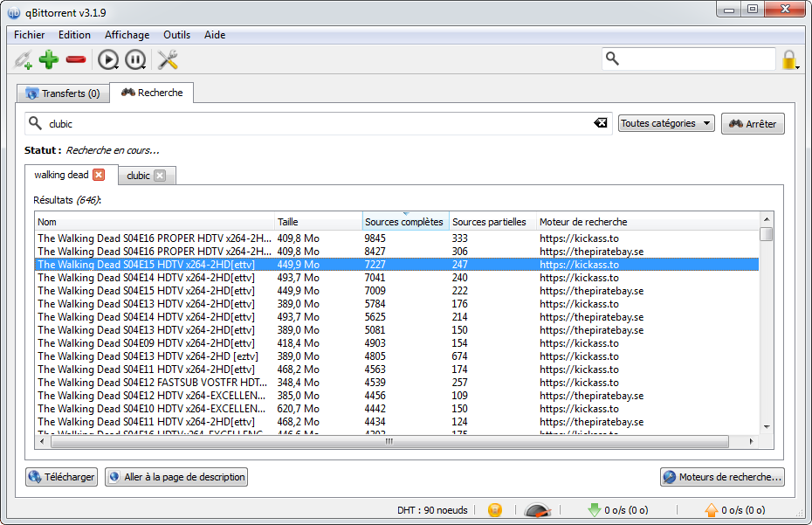Switch to the Transferts (0) tab
812x525 pixels.
pyautogui.click(x=63, y=93)
